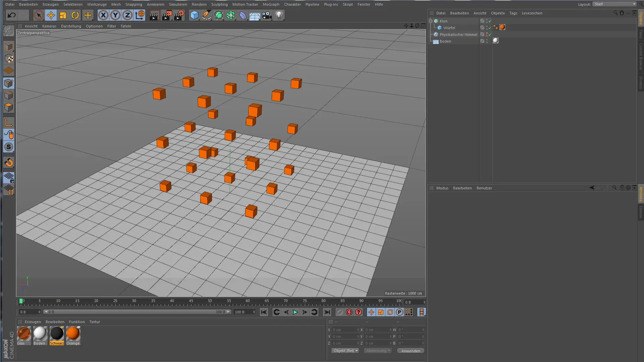The width and height of the screenshot is (644, 362).
Task: Select the Live Selection tool
Action: coord(39,15)
